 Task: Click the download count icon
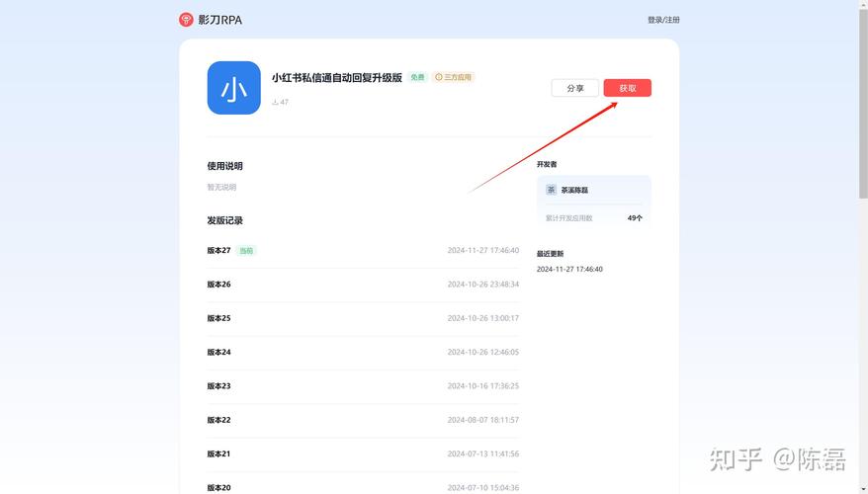point(275,102)
